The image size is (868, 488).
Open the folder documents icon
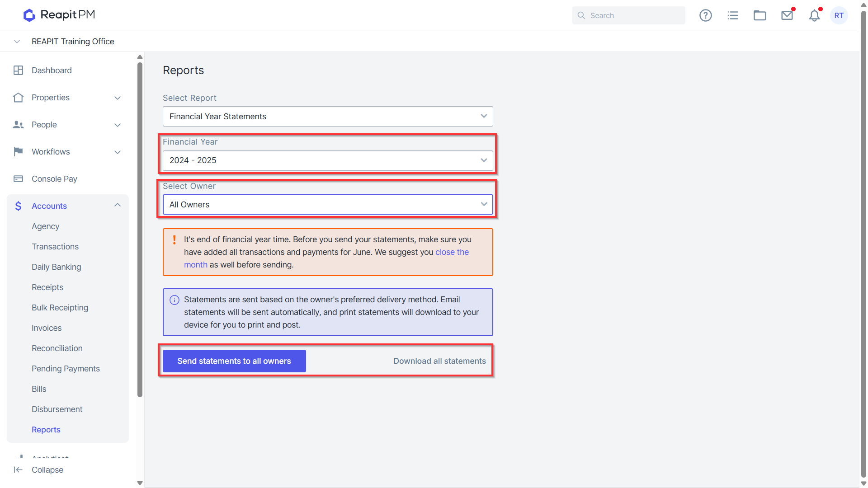point(759,15)
